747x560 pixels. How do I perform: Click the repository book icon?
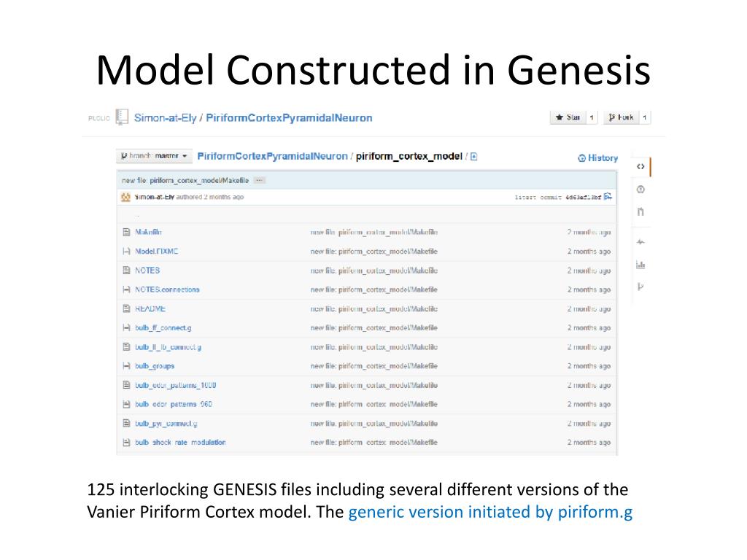123,117
